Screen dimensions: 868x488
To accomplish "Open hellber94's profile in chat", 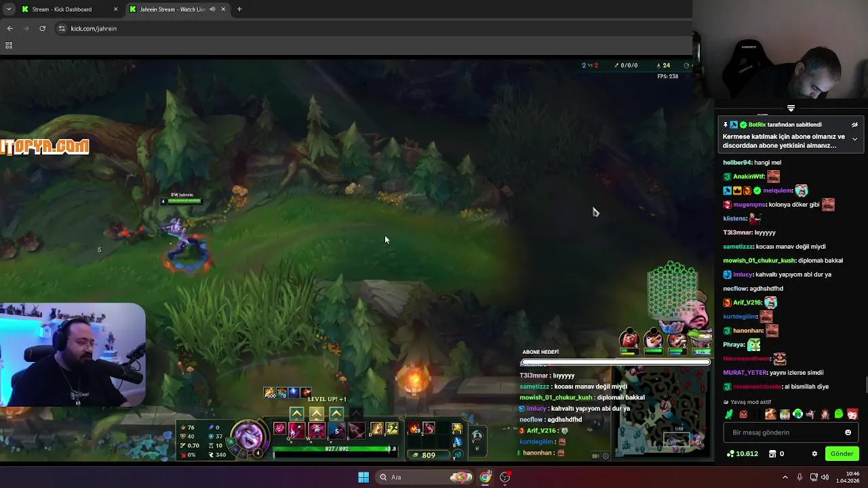I will (737, 163).
